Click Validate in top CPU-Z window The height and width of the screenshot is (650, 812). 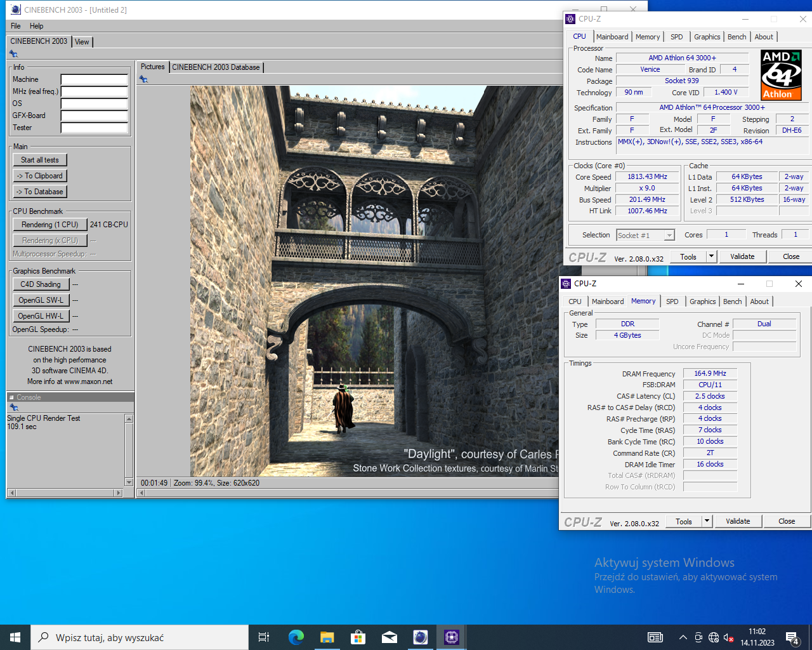(742, 257)
